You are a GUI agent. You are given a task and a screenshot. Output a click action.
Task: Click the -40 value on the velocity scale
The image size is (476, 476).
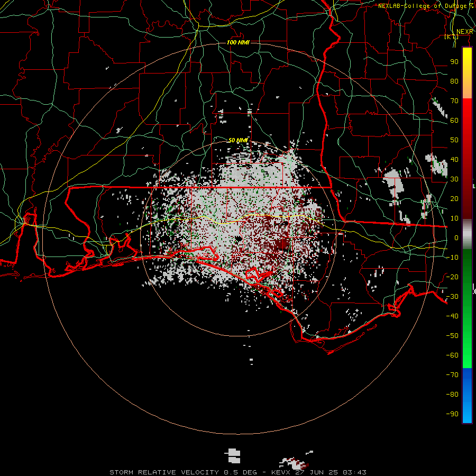(452, 316)
